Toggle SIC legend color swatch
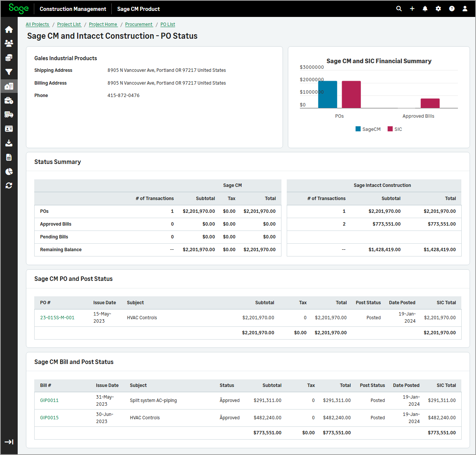476x455 pixels. coord(390,129)
